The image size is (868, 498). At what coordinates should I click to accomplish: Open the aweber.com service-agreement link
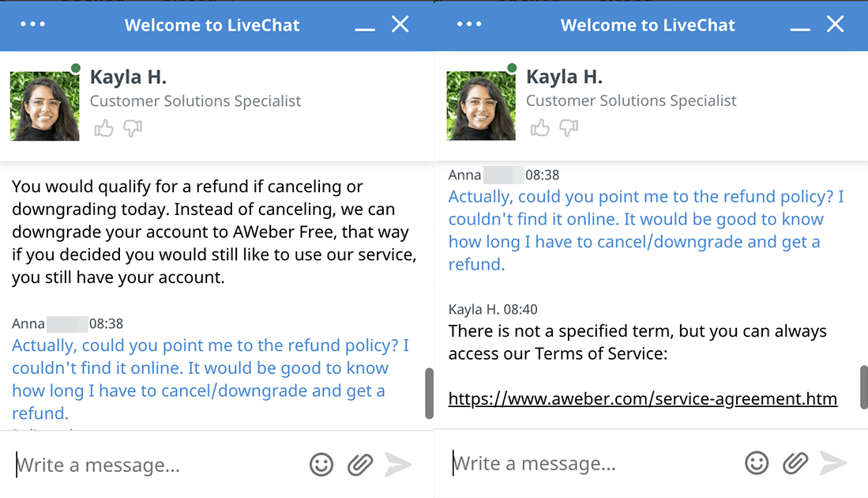point(642,399)
